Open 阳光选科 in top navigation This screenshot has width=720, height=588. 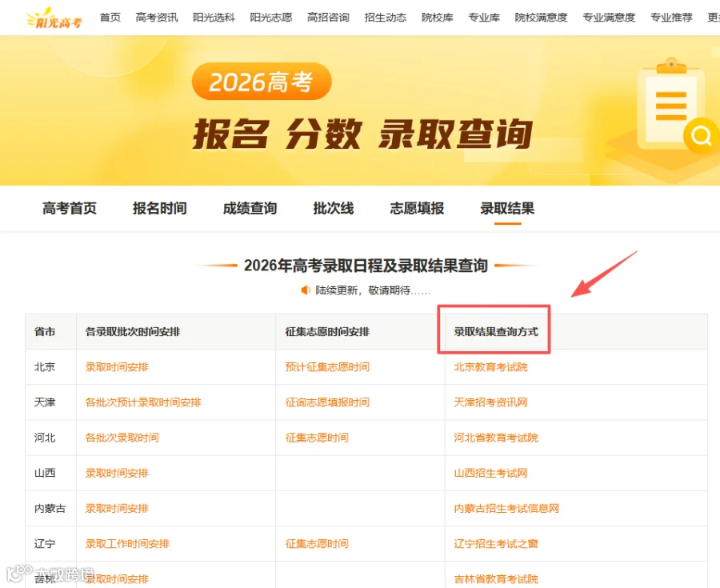[x=214, y=18]
